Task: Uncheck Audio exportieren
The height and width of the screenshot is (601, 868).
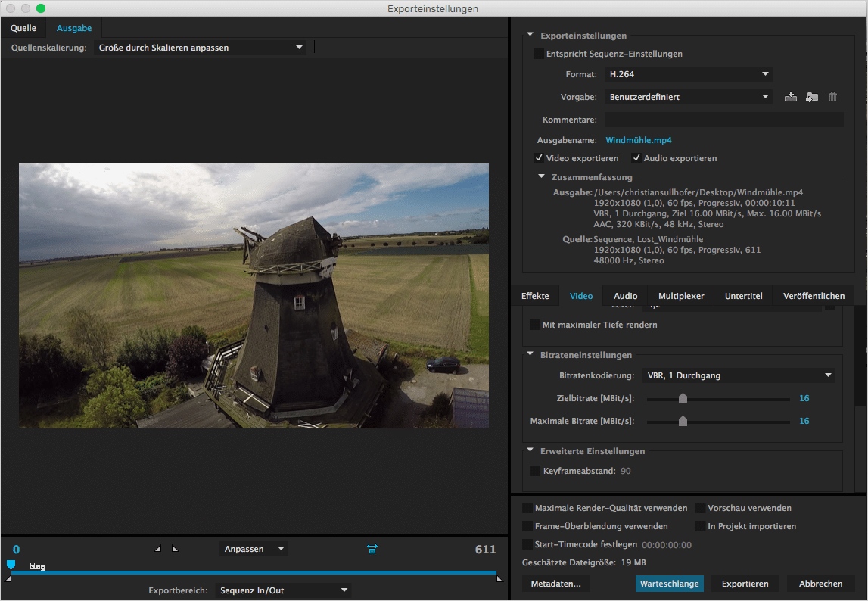Action: pos(636,158)
